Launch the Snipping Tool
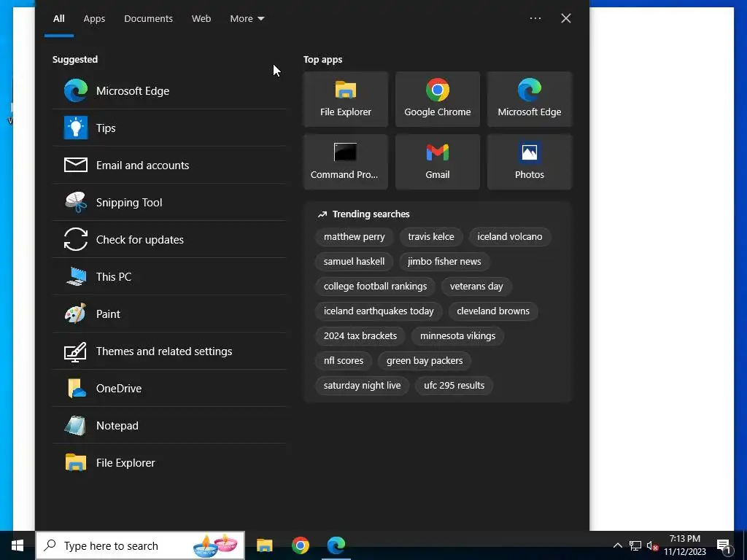This screenshot has height=560, width=747. point(169,202)
